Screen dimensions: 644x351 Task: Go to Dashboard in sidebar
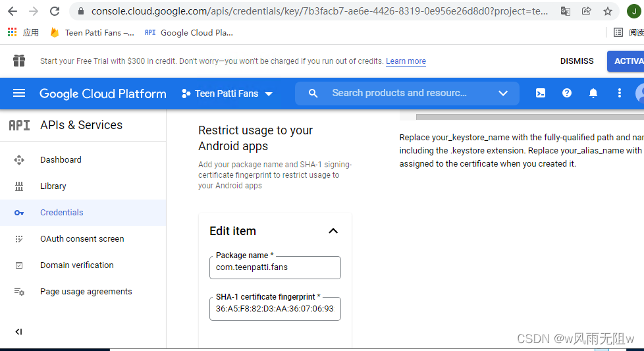click(61, 160)
